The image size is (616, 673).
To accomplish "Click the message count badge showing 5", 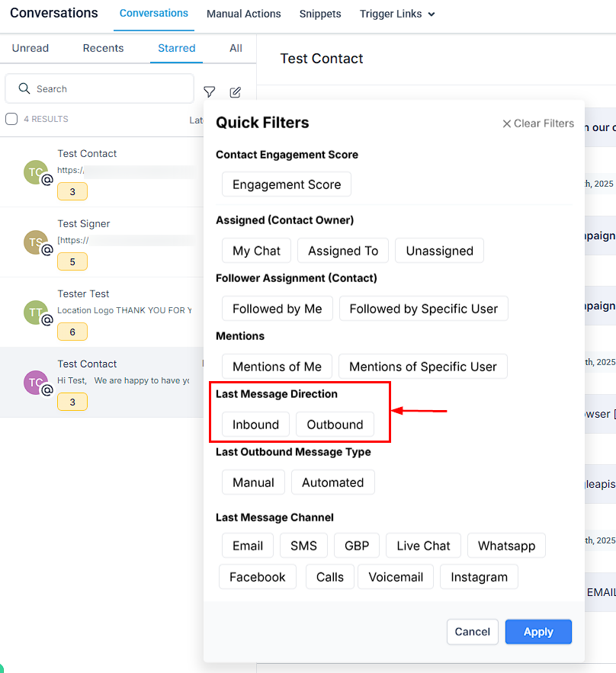I will point(72,261).
